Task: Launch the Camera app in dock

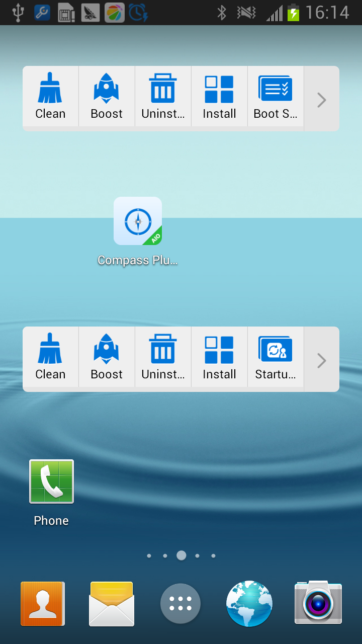Action: (318, 603)
